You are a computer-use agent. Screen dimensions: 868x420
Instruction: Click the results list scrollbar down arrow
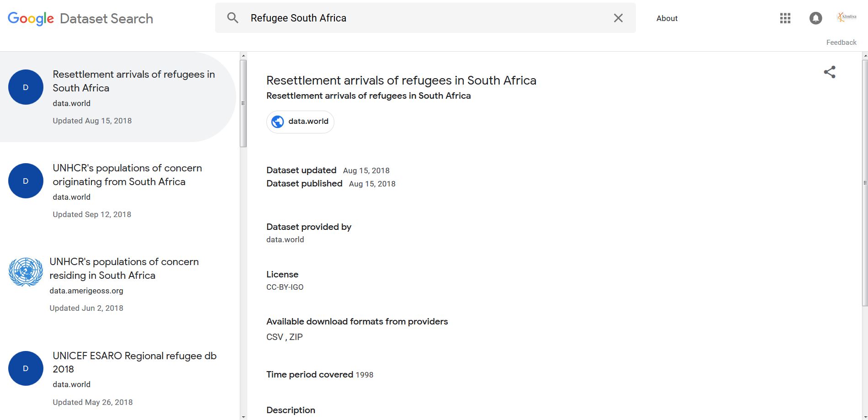tap(243, 416)
